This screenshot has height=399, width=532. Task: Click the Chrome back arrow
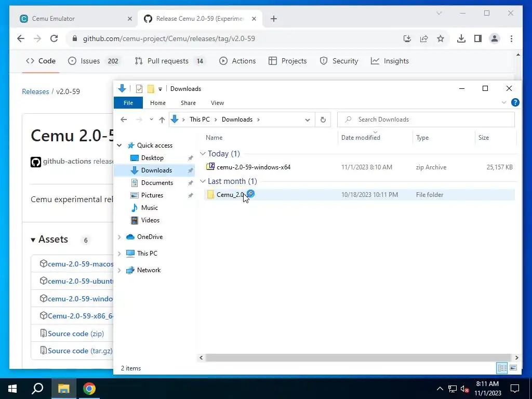tap(21, 38)
